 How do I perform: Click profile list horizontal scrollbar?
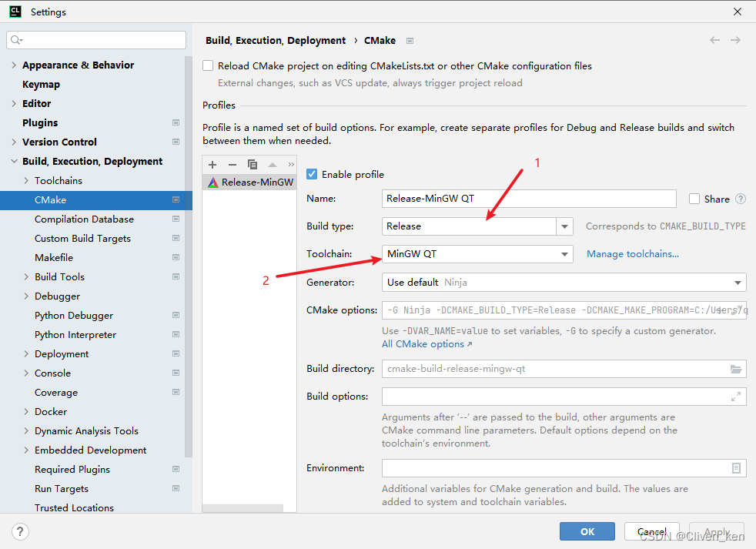(x=243, y=508)
